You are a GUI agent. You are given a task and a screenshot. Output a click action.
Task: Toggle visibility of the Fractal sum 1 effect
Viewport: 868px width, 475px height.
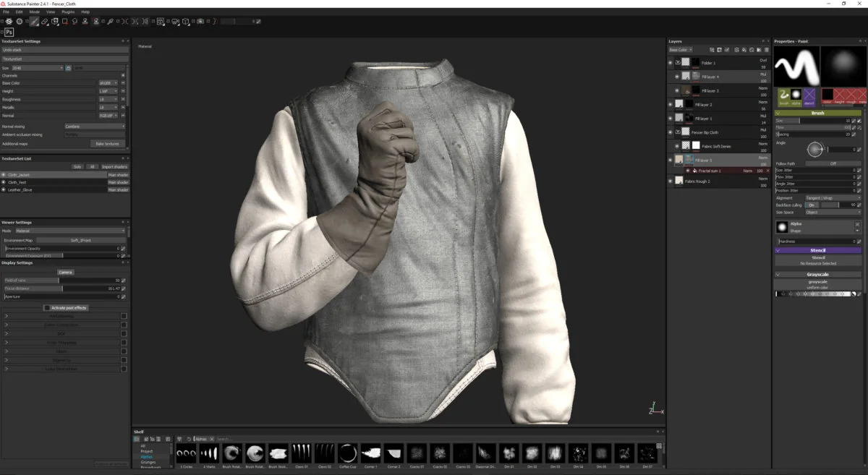[x=688, y=171]
